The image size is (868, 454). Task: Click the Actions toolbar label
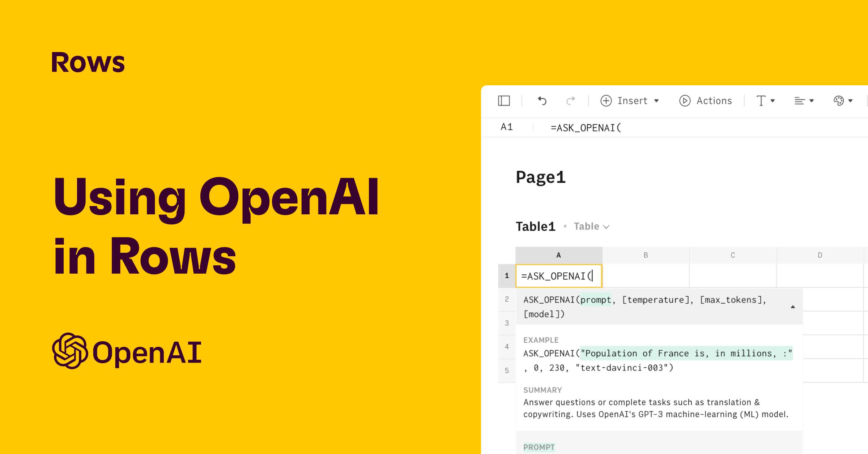click(x=714, y=101)
